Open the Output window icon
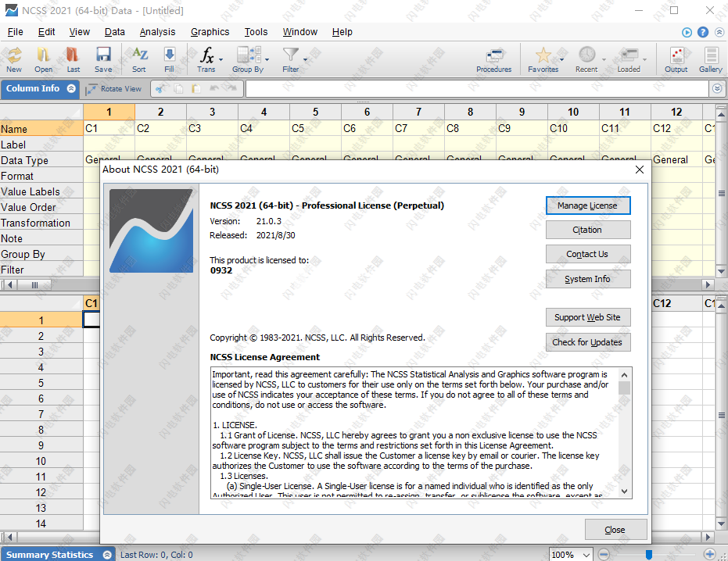Screen dimensions: 728x561 pyautogui.click(x=676, y=59)
